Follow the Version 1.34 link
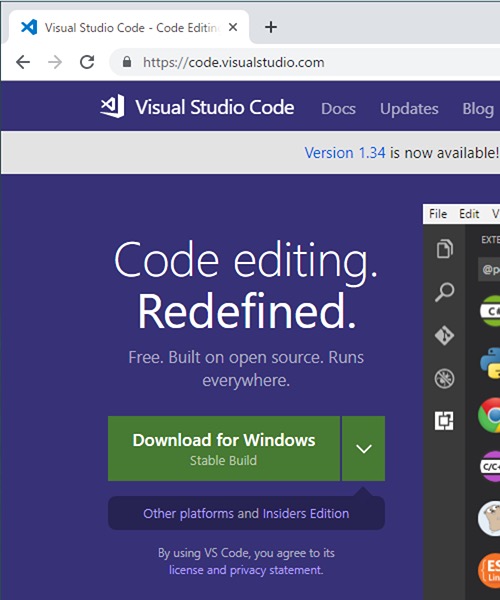This screenshot has width=500, height=600. 345,153
